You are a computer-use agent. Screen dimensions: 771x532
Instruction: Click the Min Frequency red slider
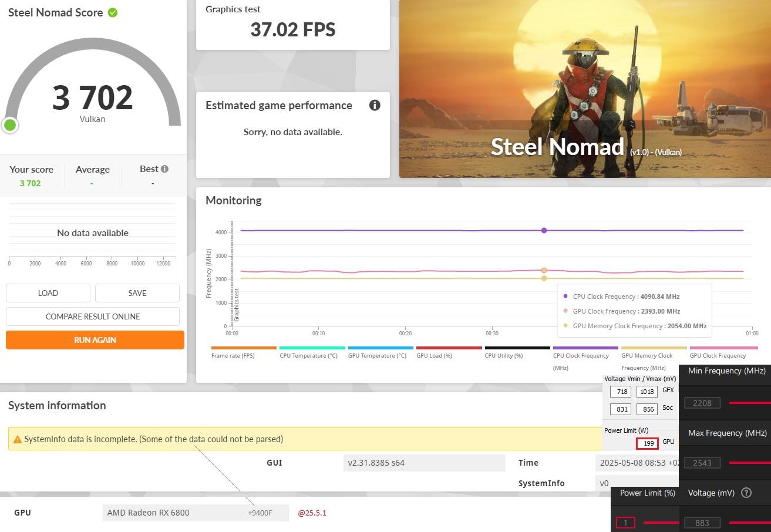[750, 403]
